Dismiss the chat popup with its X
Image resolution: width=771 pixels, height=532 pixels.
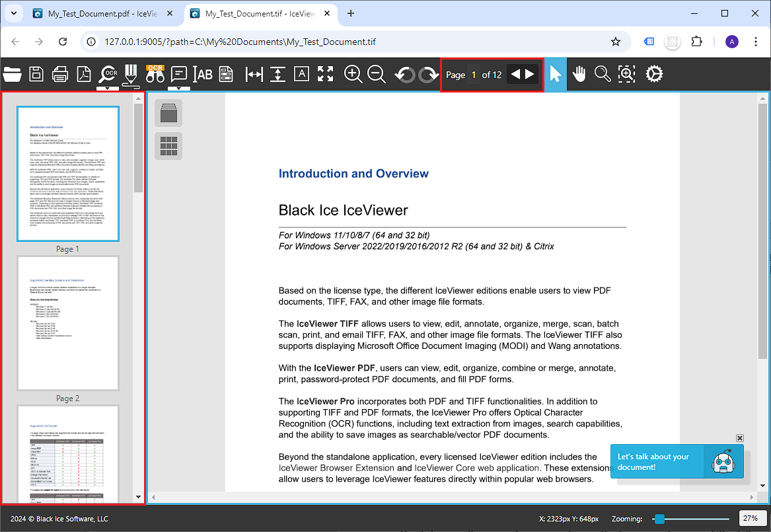739,438
